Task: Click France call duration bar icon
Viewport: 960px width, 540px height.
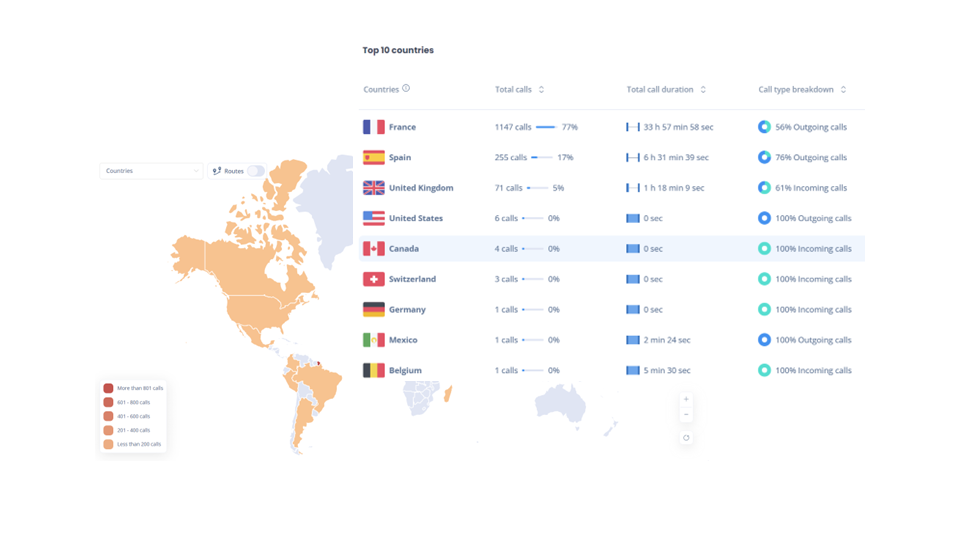Action: point(632,127)
